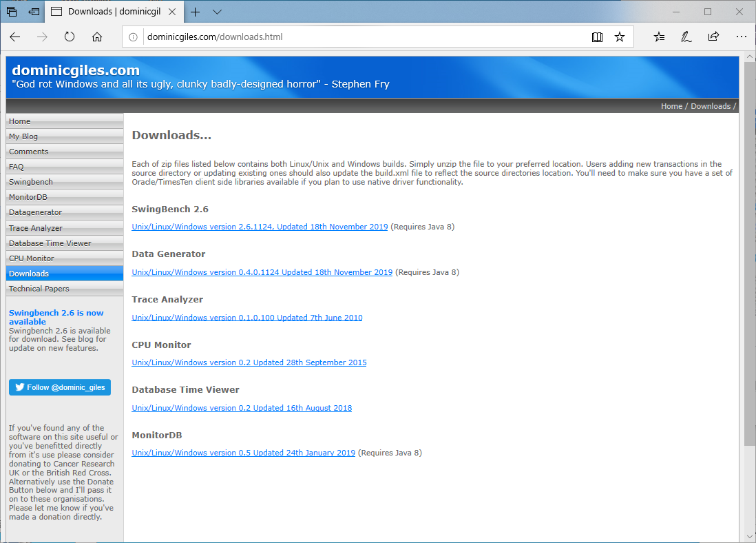Click the 'Data Generator' section heading

point(168,254)
